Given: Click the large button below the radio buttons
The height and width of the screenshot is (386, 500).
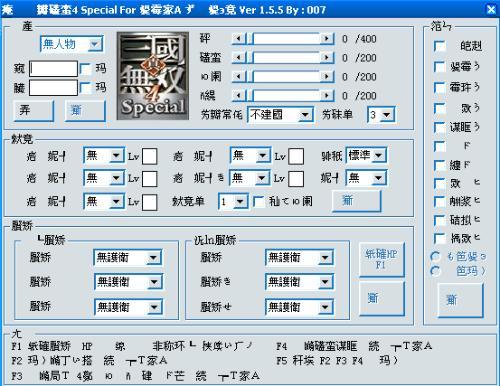Looking at the screenshot, I should 460,300.
